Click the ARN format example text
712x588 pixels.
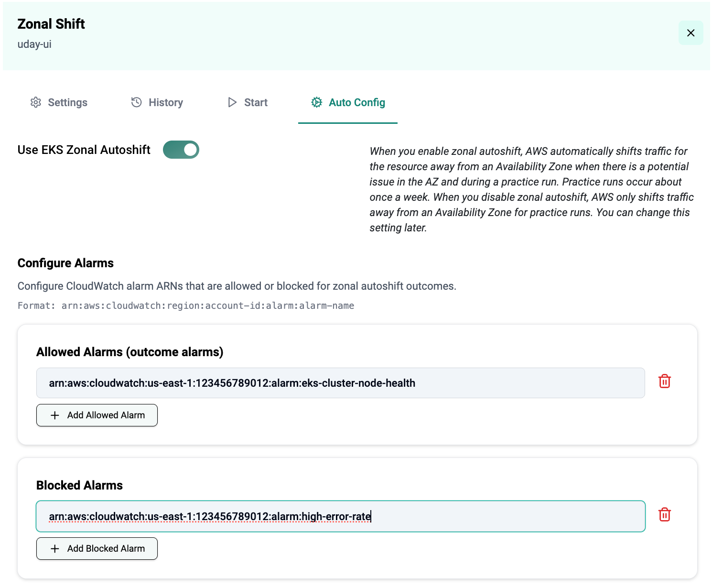186,305
